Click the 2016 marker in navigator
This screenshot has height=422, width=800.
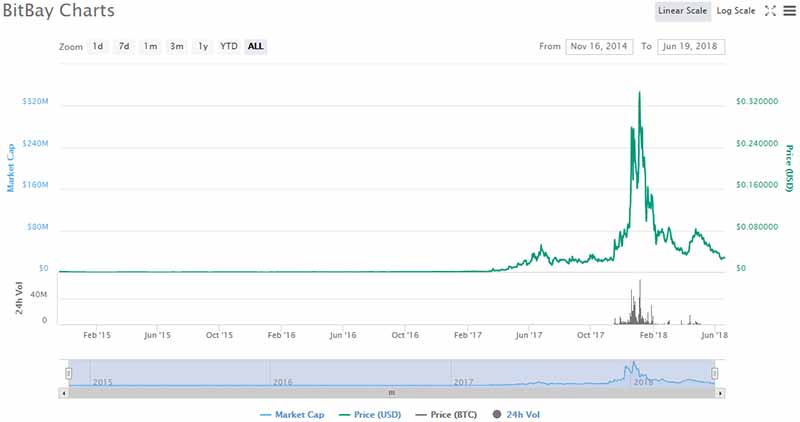(x=283, y=382)
